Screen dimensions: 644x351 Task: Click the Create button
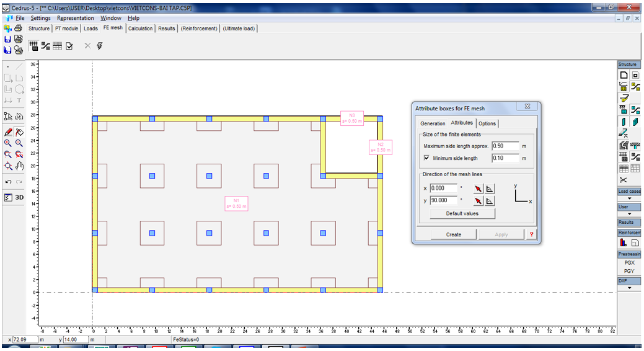454,234
